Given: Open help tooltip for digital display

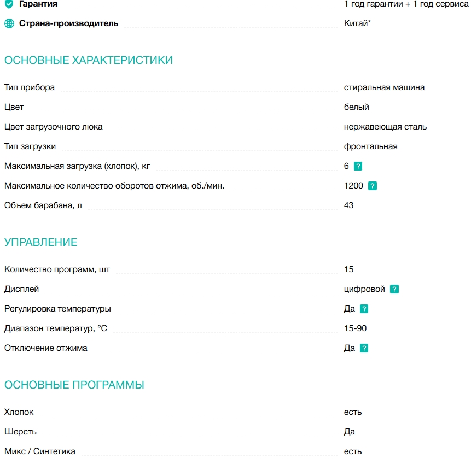Looking at the screenshot, I should point(394,289).
